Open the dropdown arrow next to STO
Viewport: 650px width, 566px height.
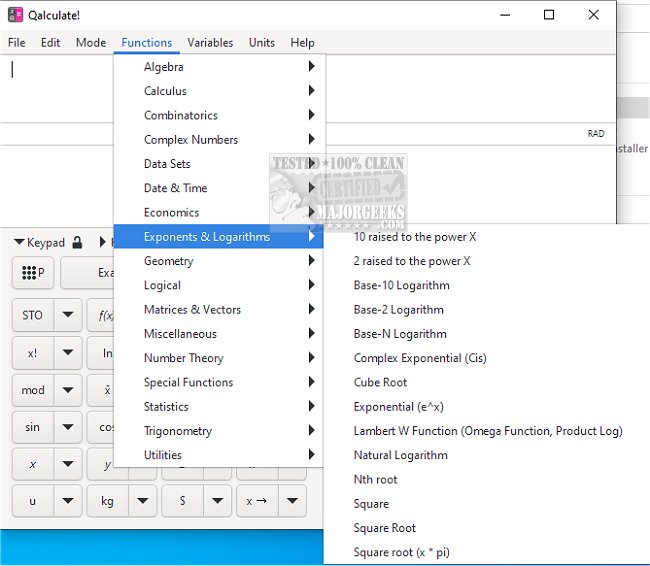tap(68, 315)
